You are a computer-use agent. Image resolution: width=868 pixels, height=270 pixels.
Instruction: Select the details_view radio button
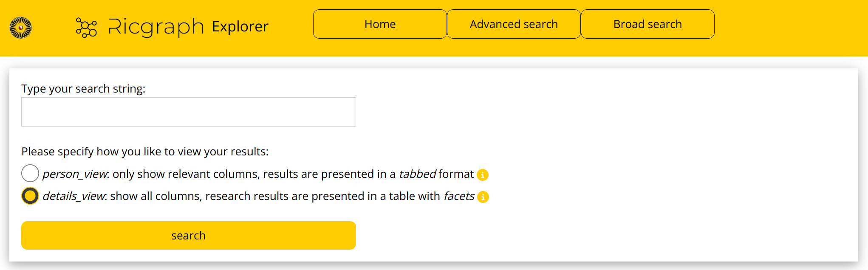point(30,196)
